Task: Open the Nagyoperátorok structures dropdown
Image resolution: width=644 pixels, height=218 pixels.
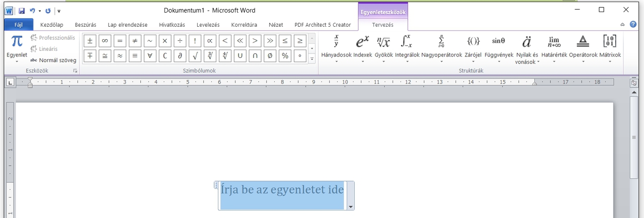Action: (x=441, y=48)
